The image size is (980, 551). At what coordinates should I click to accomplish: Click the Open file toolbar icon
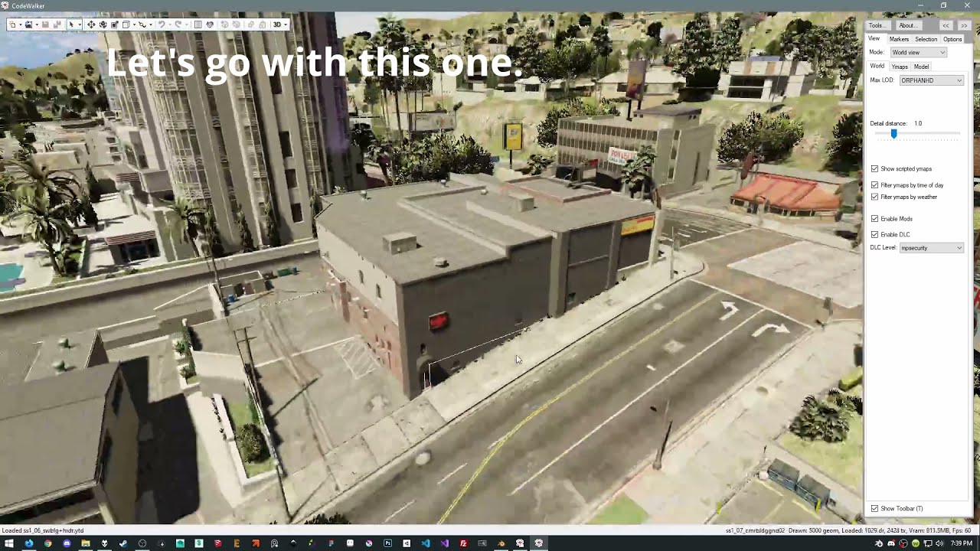pos(28,24)
